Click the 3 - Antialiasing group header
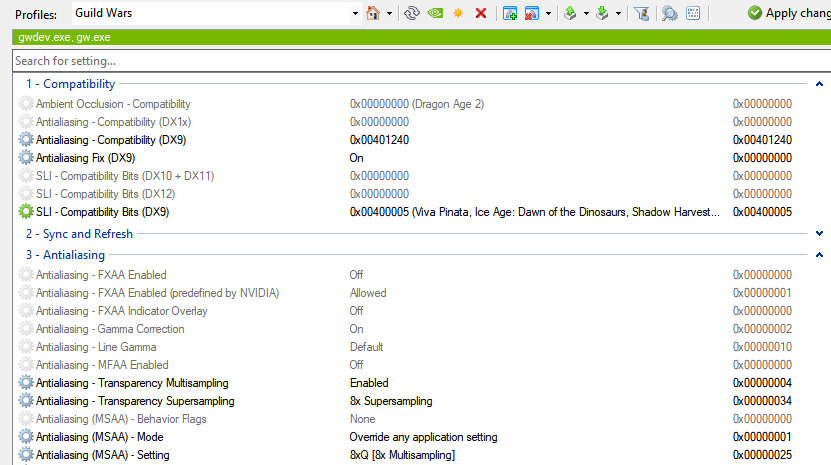Image resolution: width=831 pixels, height=465 pixels. (66, 255)
